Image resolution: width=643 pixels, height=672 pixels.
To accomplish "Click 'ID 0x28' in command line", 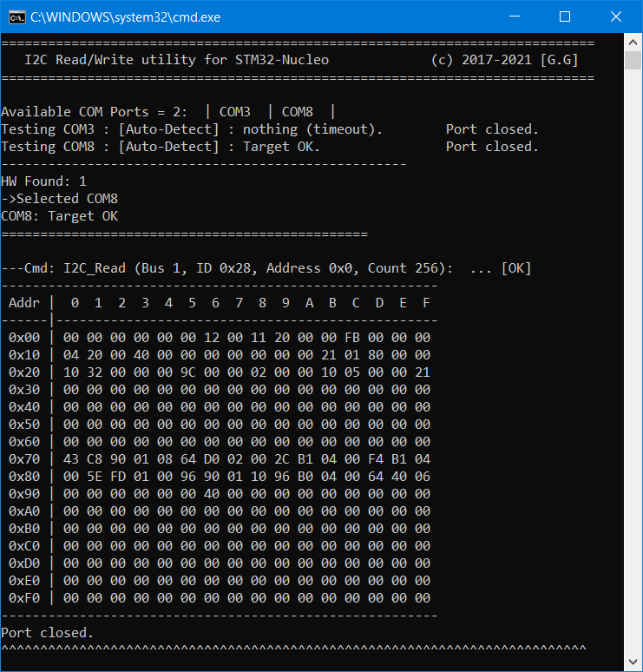I will [x=223, y=268].
